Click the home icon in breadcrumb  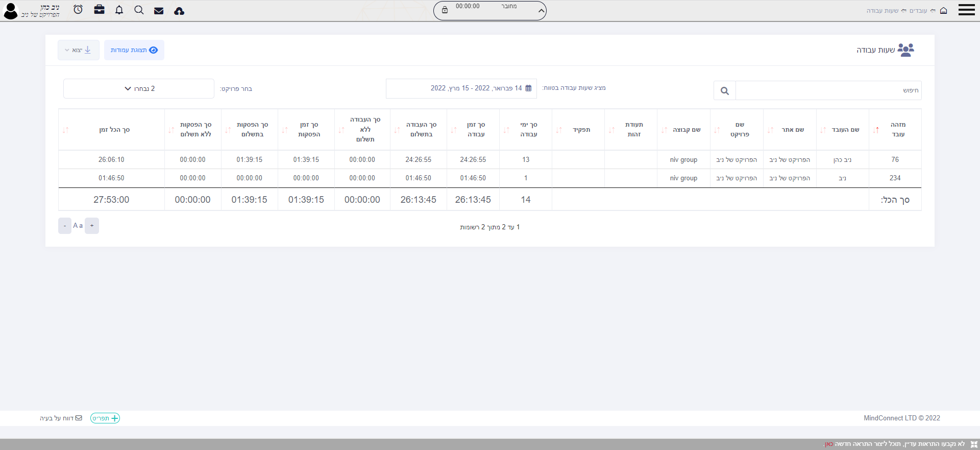coord(943,11)
